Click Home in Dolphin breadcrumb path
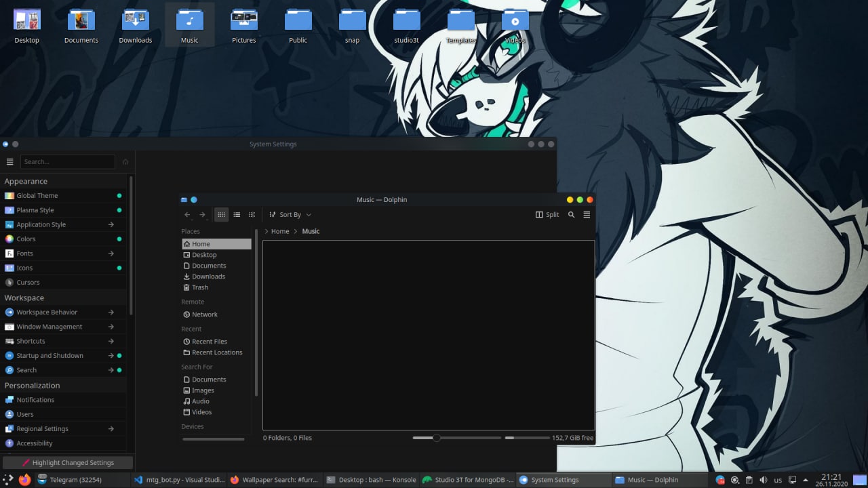Image resolution: width=868 pixels, height=488 pixels. 280,232
